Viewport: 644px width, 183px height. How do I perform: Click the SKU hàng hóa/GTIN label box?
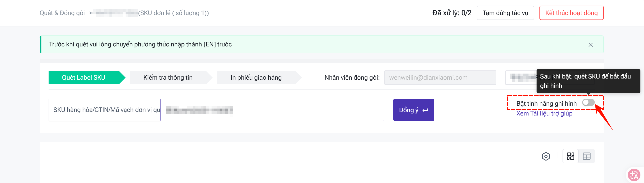105,110
